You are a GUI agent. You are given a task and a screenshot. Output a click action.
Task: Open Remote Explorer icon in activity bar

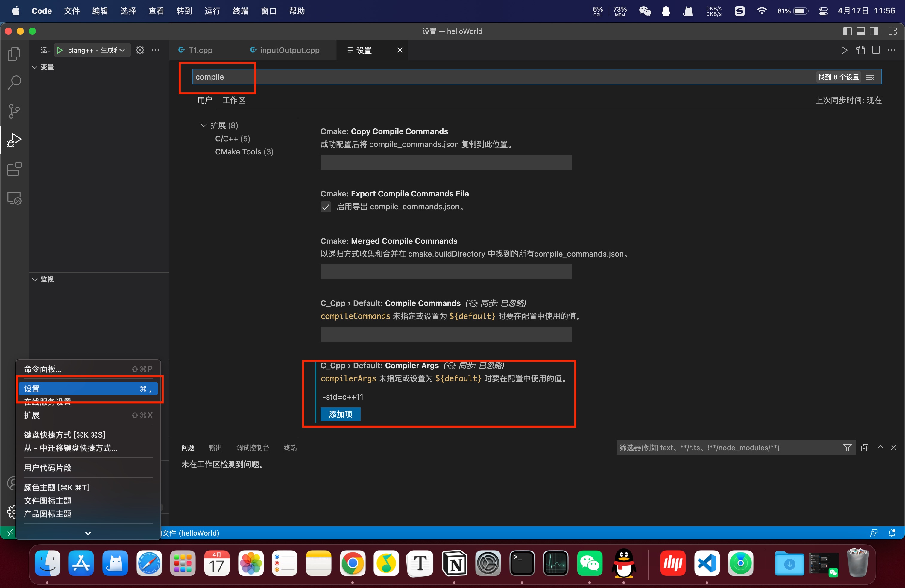[14, 198]
